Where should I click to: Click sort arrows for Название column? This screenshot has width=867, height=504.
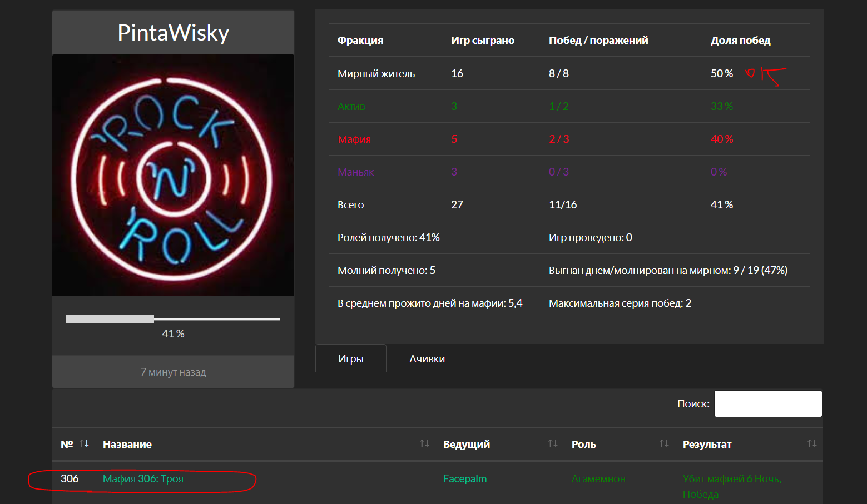424,443
